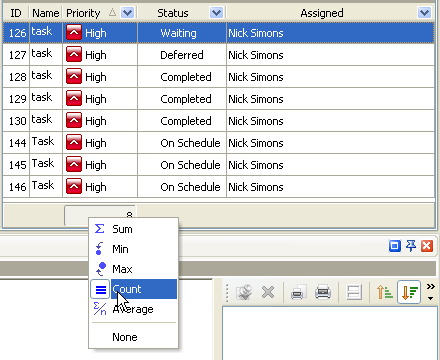440x360 pixels.
Task: Select the Deferred status cell
Action: pos(182,55)
